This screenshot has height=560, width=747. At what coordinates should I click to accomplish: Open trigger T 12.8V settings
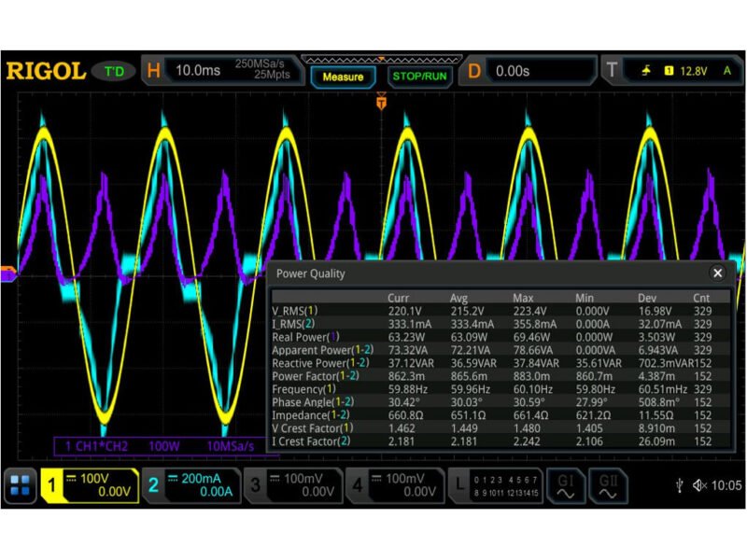tap(671, 71)
